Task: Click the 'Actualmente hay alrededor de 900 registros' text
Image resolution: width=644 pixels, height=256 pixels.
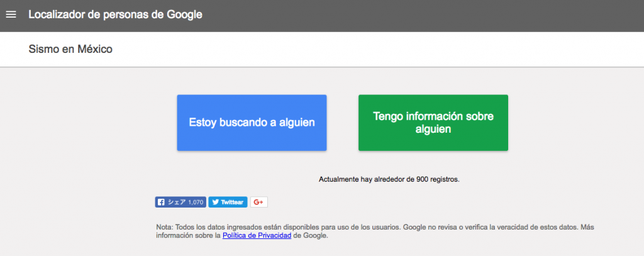Action: pyautogui.click(x=389, y=179)
